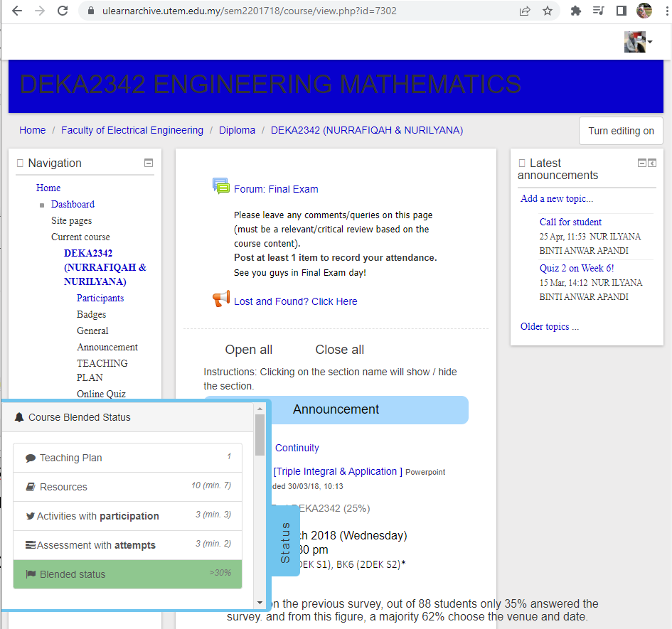Click the Lost and Found megaphone icon
Screen dimensions: 672x629
[221, 299]
